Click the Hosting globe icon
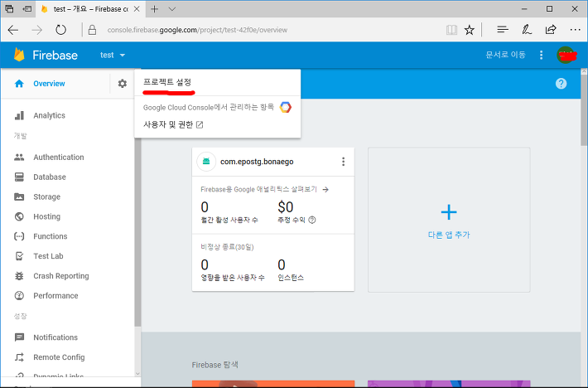Image resolution: width=588 pixels, height=388 pixels. (x=19, y=216)
